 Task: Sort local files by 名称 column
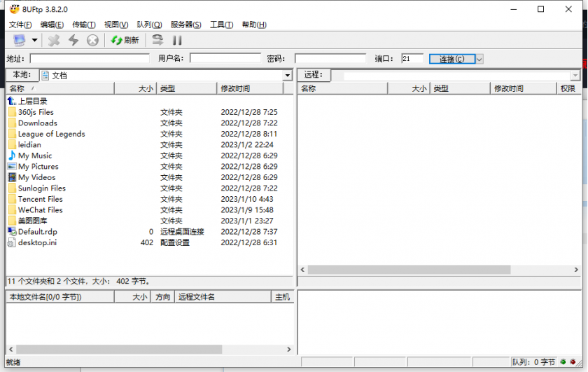click(x=60, y=88)
